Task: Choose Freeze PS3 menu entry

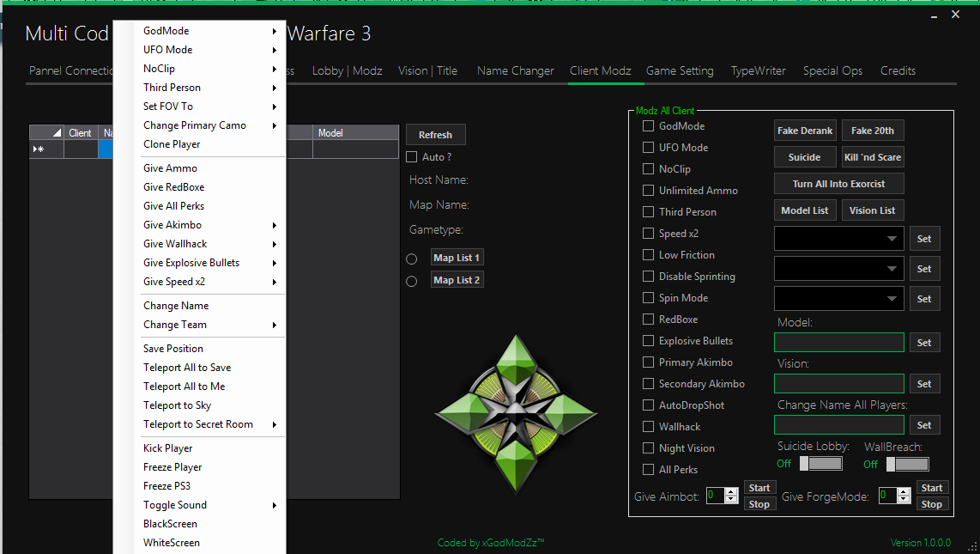Action: [209, 486]
